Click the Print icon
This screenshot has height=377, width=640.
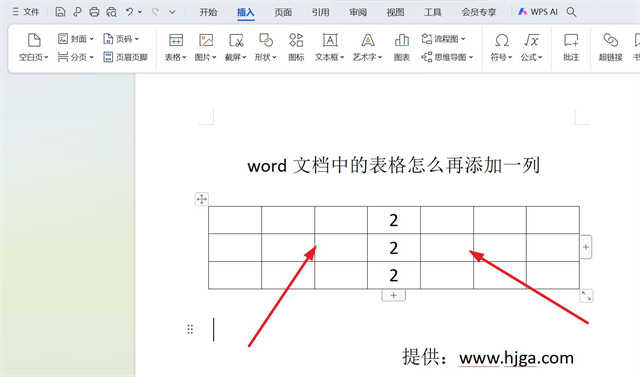pyautogui.click(x=94, y=12)
